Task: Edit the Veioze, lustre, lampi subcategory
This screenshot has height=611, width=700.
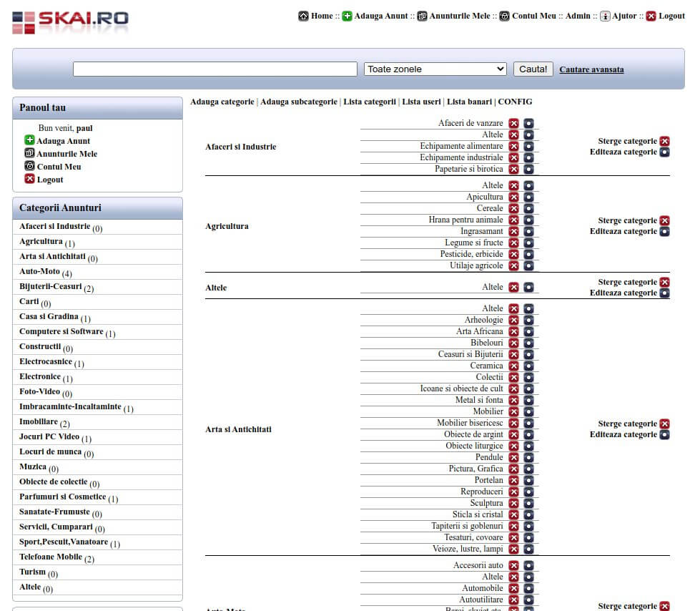Action: pos(528,549)
